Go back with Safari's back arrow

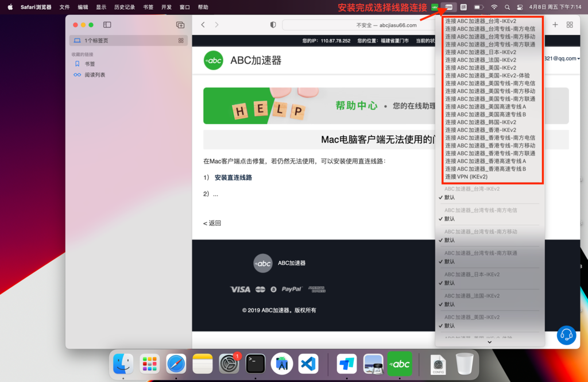(x=203, y=25)
